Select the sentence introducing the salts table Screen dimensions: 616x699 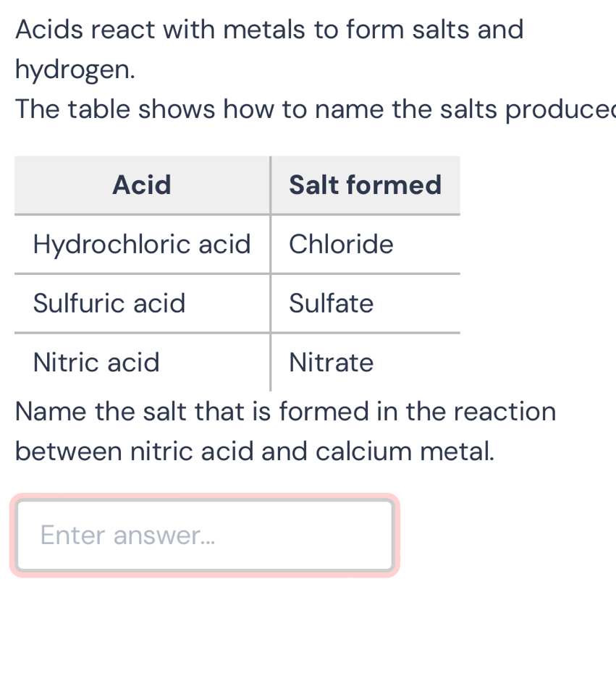[308, 109]
